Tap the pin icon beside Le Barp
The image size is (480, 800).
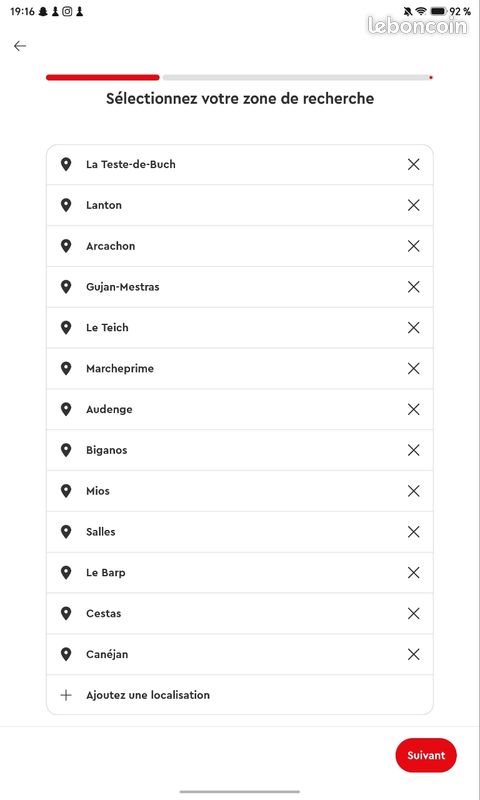pos(66,572)
